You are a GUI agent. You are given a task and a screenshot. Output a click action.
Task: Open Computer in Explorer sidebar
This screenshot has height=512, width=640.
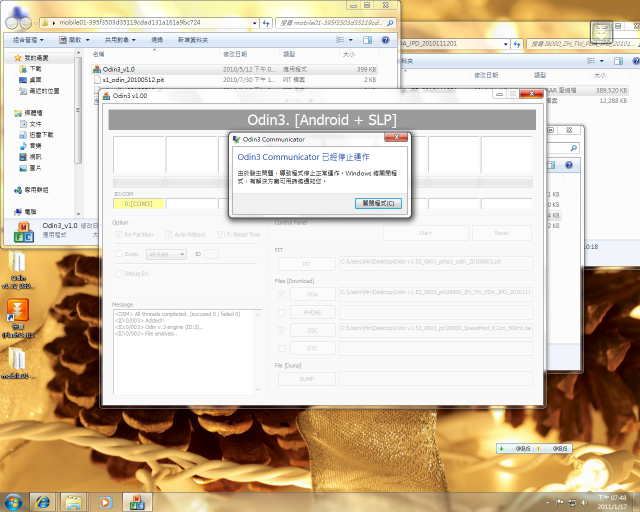tap(25, 212)
